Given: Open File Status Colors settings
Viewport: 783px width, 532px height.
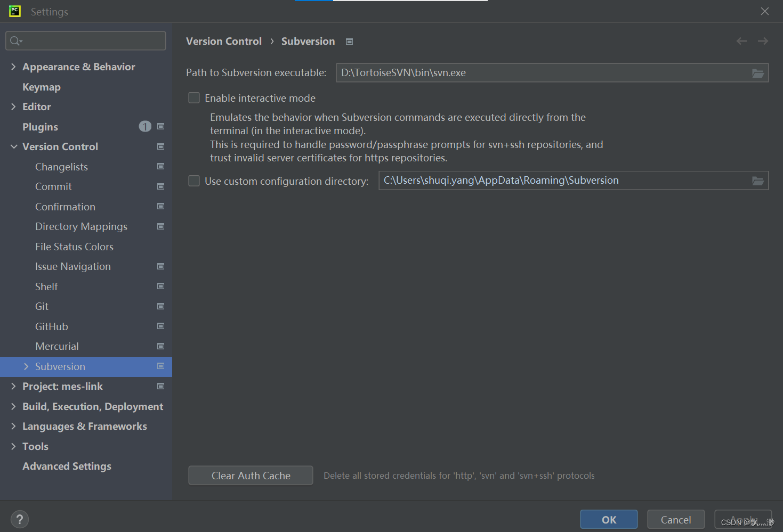Looking at the screenshot, I should pos(74,247).
